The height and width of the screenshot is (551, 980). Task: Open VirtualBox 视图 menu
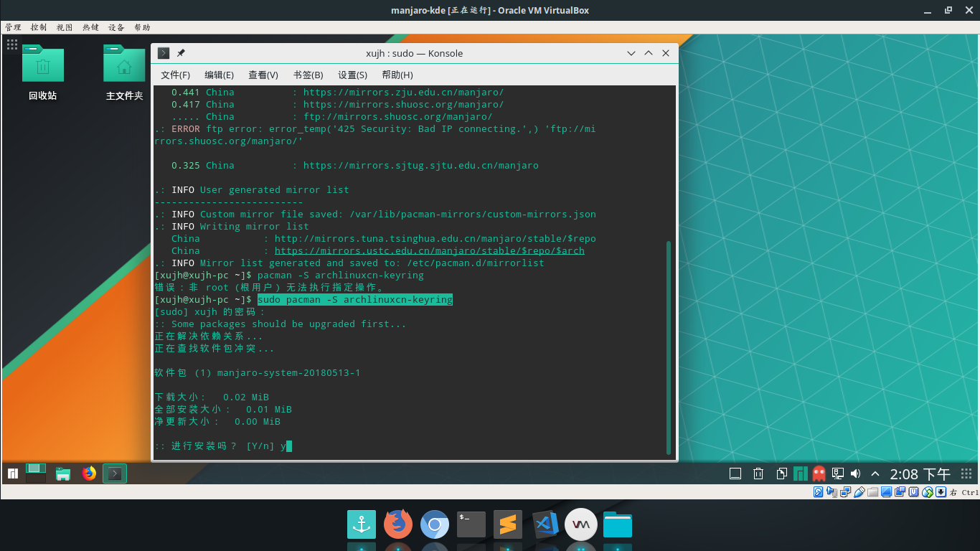[65, 27]
